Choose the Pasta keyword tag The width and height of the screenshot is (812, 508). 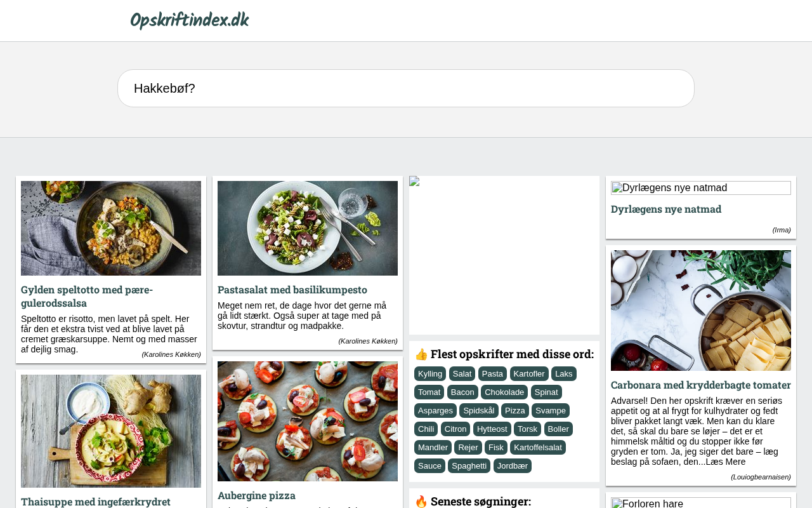click(x=492, y=373)
